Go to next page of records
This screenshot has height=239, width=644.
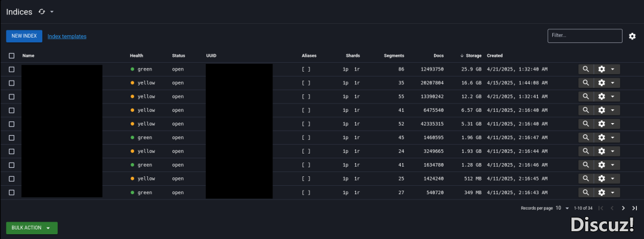click(x=623, y=208)
